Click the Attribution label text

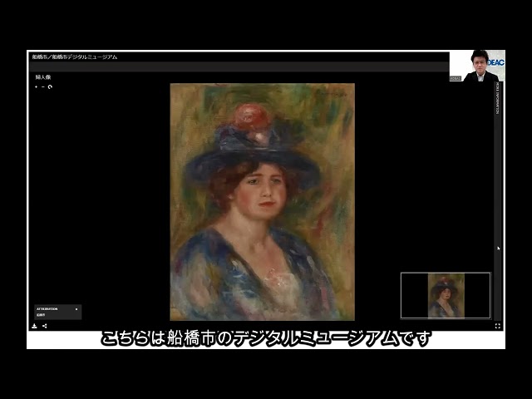[x=47, y=309]
